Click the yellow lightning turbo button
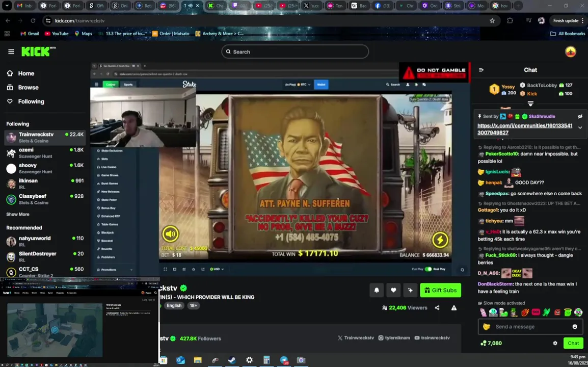588x367 pixels. (x=440, y=240)
